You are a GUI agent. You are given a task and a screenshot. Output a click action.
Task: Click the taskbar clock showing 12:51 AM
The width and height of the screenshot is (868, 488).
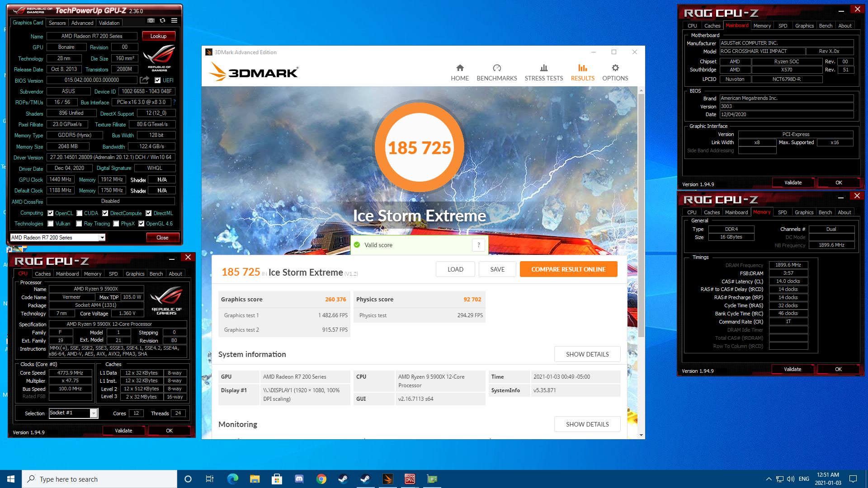coord(828,479)
